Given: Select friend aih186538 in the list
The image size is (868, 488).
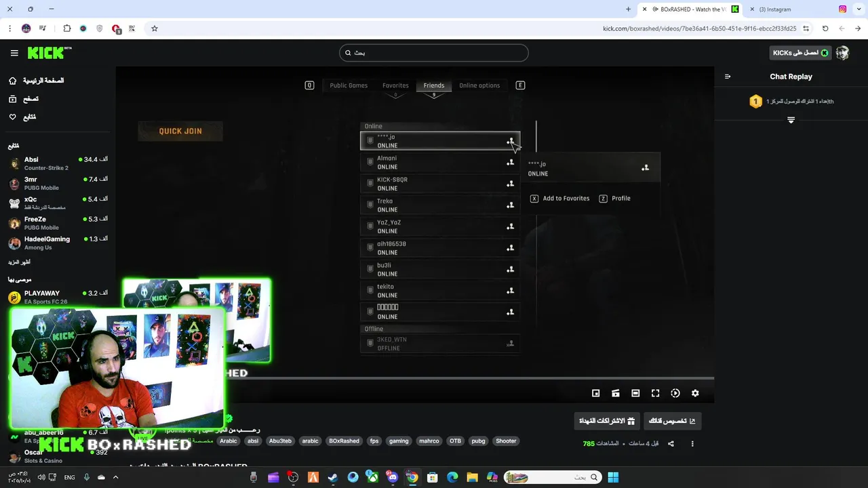Looking at the screenshot, I should click(440, 248).
